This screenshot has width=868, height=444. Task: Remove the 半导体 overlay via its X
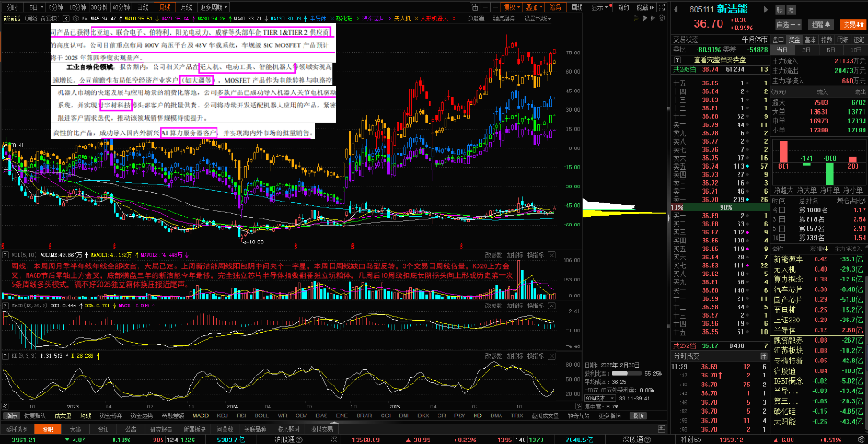click(330, 19)
